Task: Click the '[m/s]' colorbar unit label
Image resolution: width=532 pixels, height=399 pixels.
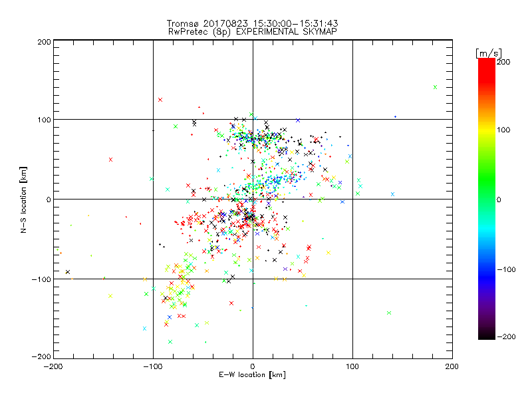Action: [x=488, y=53]
